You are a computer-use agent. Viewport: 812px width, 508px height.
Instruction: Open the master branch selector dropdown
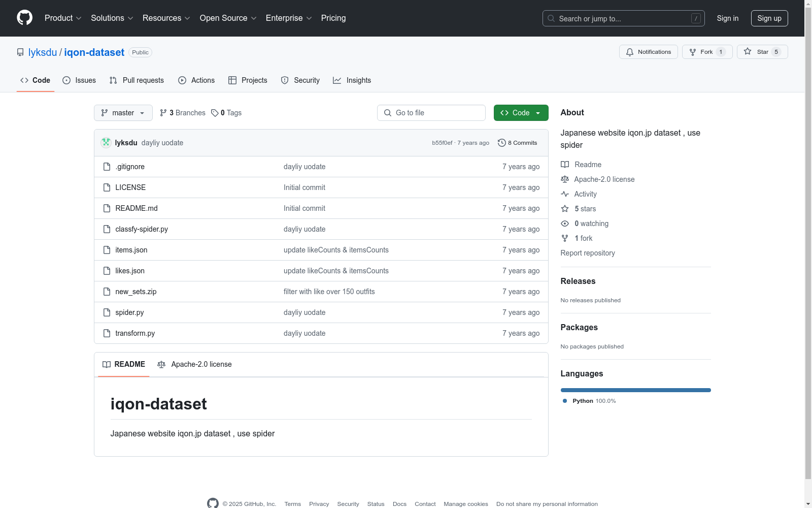pyautogui.click(x=123, y=113)
